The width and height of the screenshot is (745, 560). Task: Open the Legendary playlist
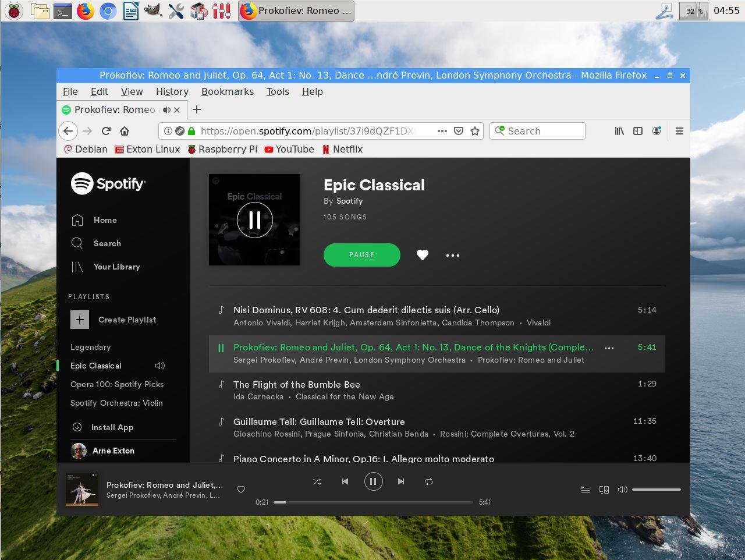click(x=90, y=347)
